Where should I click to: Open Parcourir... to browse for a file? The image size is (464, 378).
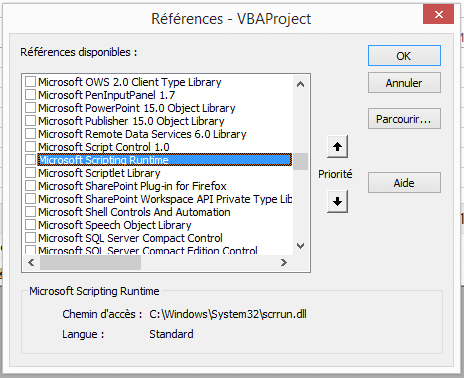[404, 119]
